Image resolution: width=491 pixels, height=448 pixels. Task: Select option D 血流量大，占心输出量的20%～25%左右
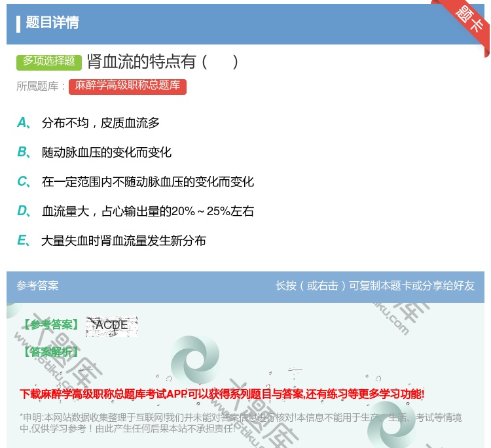click(148, 211)
